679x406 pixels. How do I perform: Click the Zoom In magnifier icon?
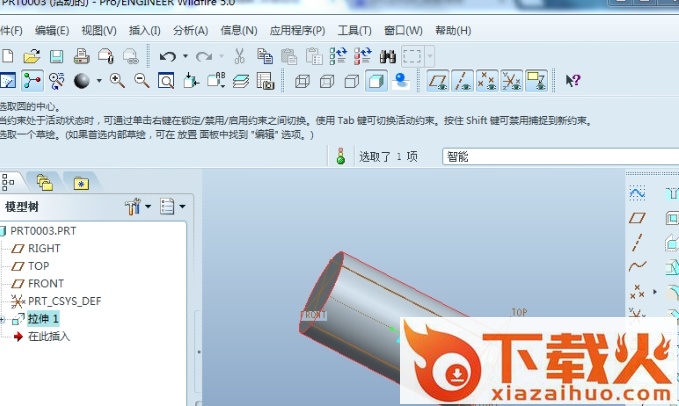pyautogui.click(x=117, y=81)
